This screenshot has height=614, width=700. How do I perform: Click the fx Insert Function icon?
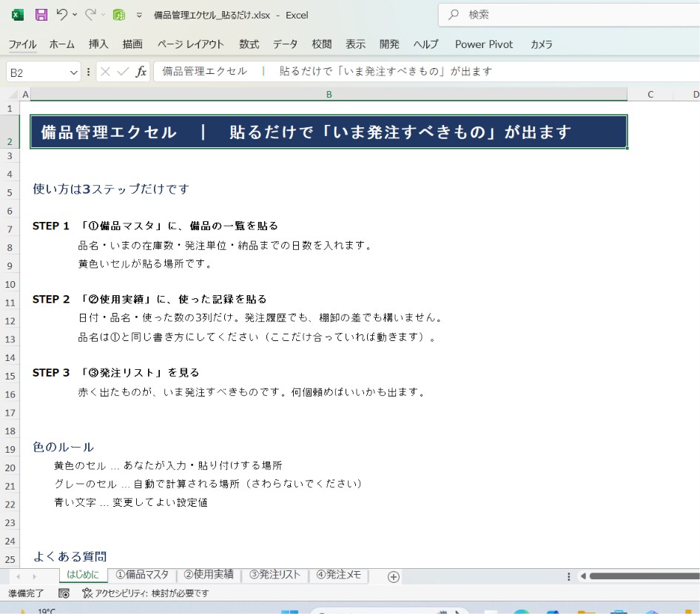[141, 72]
